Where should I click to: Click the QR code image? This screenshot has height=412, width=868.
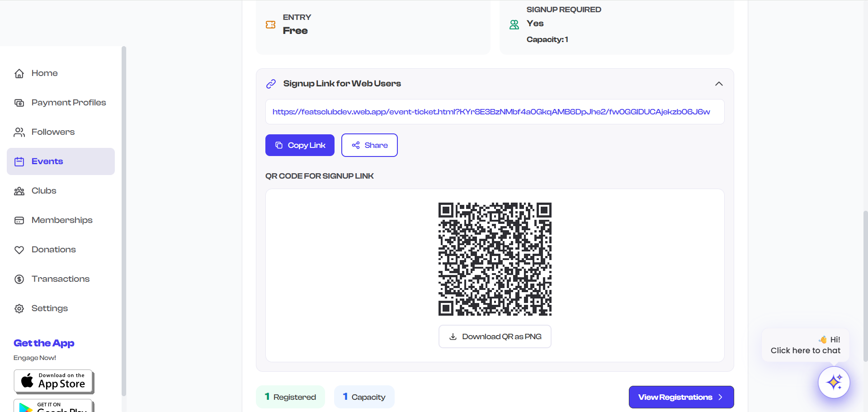pyautogui.click(x=495, y=259)
